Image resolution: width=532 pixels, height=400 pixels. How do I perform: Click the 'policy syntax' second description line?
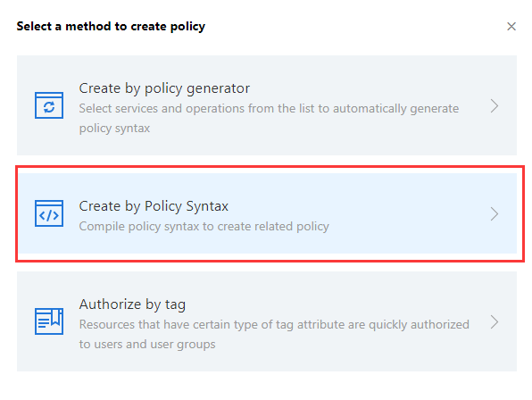(114, 129)
